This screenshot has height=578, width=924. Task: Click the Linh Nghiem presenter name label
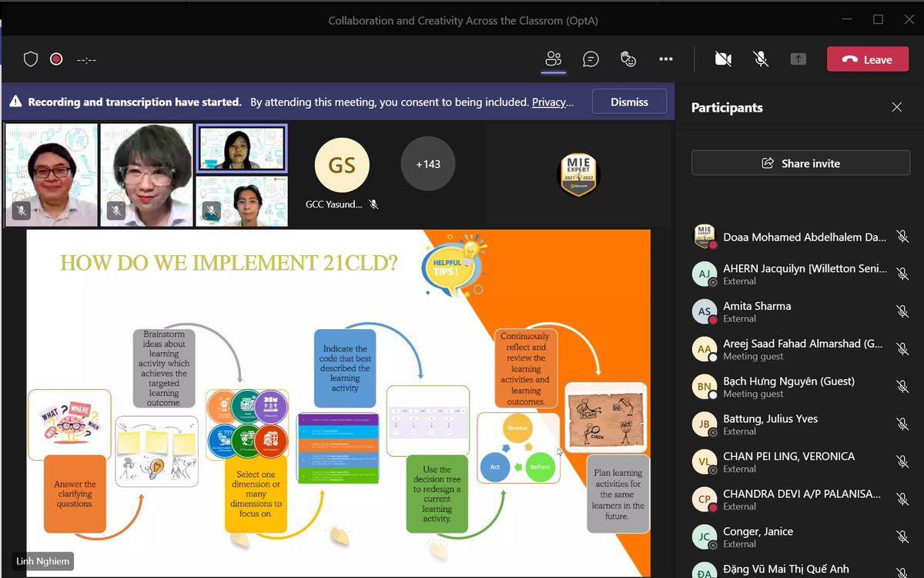[43, 561]
